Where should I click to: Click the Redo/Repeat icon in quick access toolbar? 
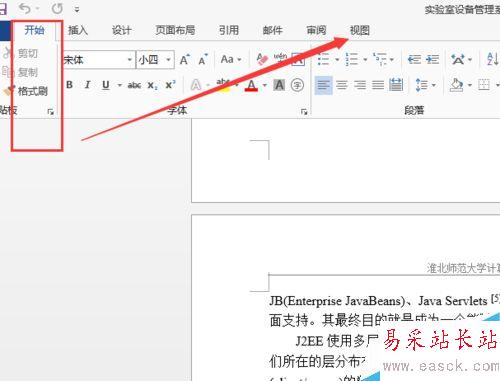coord(57,8)
